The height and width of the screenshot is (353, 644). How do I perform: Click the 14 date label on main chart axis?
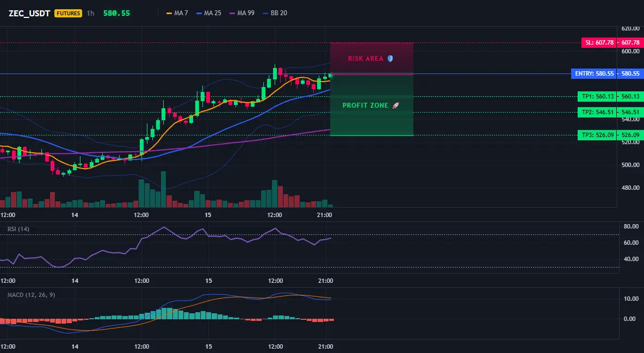tap(75, 215)
